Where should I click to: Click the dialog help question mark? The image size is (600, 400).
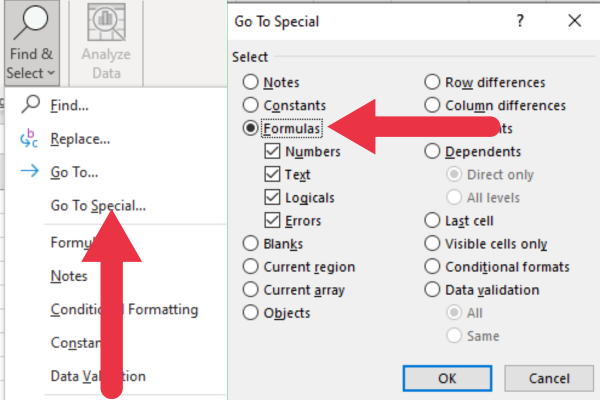(520, 20)
